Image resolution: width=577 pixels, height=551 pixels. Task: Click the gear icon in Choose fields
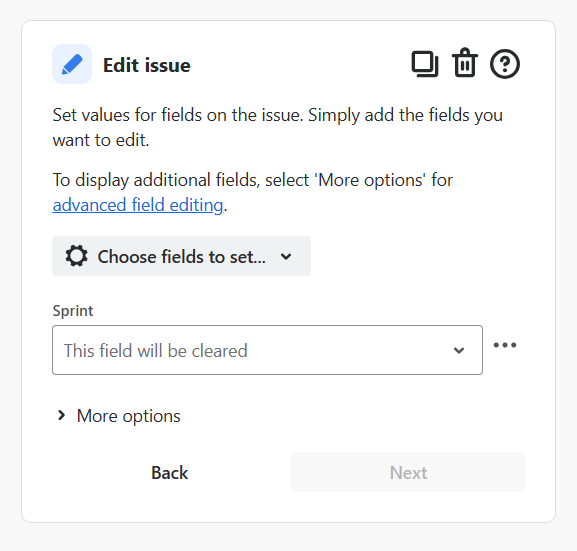coord(77,256)
